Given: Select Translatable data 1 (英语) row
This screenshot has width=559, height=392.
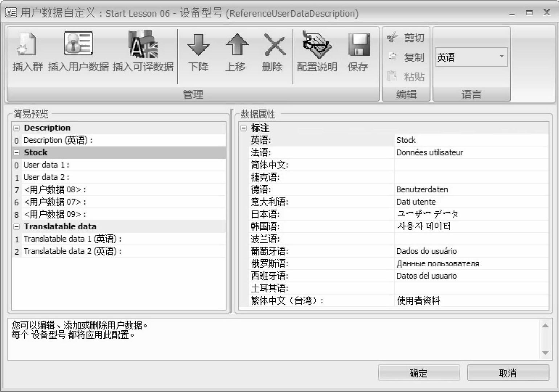Looking at the screenshot, I should pyautogui.click(x=73, y=239).
